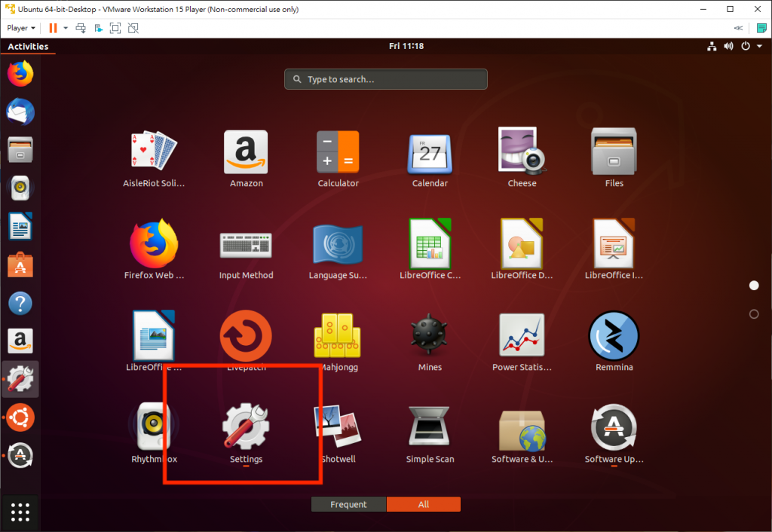Open AisleRiot Solitaire from app grid
The width and height of the screenshot is (772, 532).
(154, 158)
